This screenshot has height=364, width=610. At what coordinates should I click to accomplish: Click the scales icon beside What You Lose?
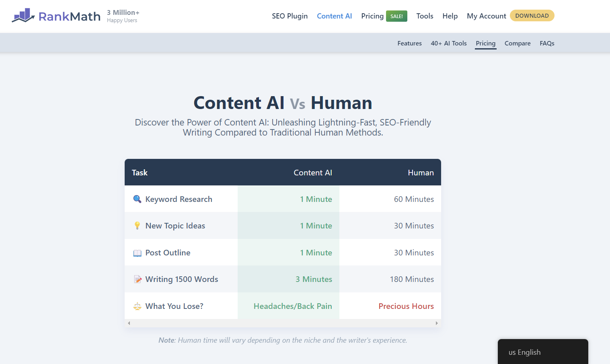(x=137, y=306)
